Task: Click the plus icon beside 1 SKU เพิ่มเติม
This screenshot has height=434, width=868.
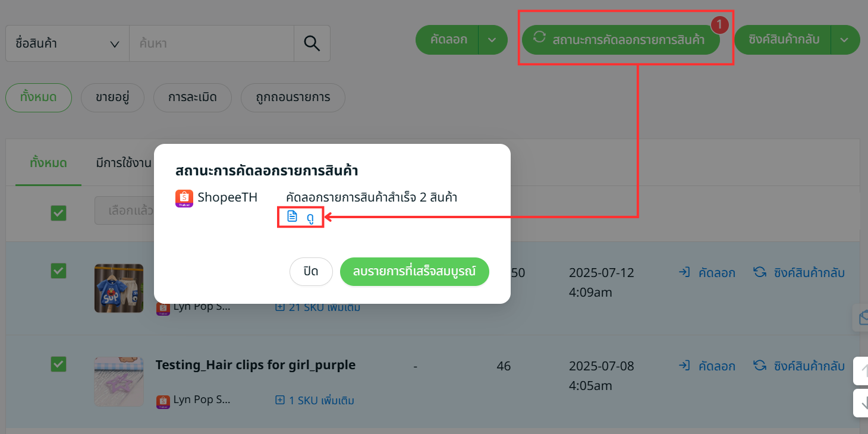Action: click(280, 400)
